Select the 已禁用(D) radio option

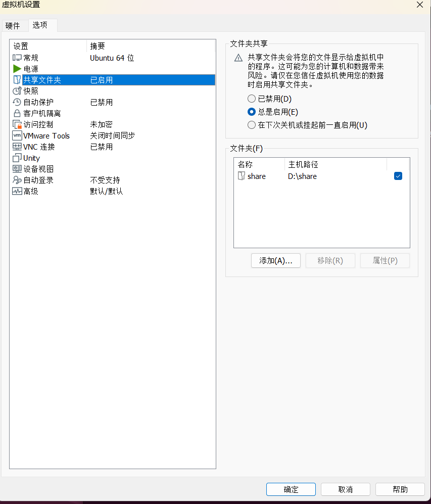[x=252, y=99]
